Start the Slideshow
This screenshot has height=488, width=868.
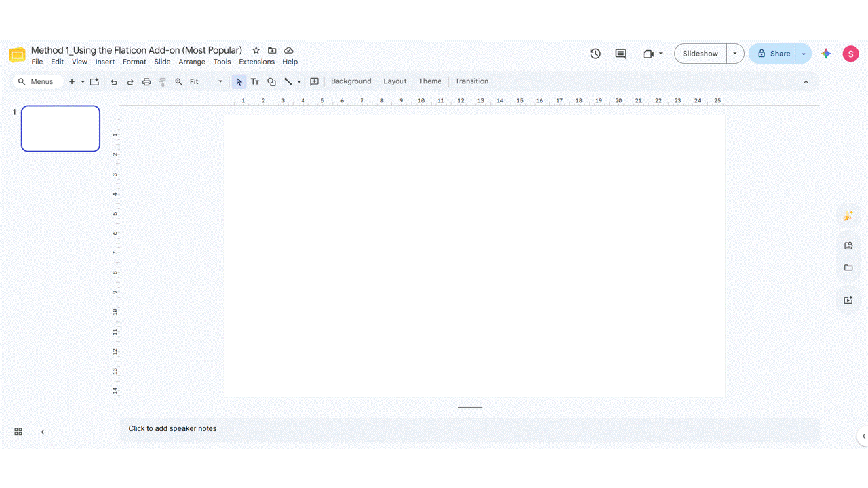point(701,54)
